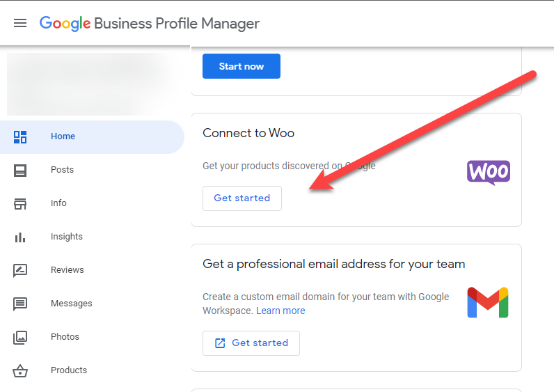Click the Woo logo
The width and height of the screenshot is (554, 392).
click(489, 173)
